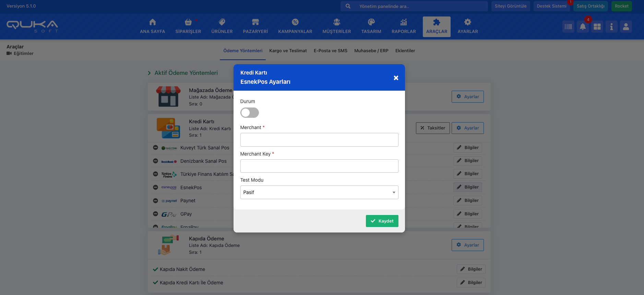Toggle Paynet status minus icon

[x=155, y=201]
